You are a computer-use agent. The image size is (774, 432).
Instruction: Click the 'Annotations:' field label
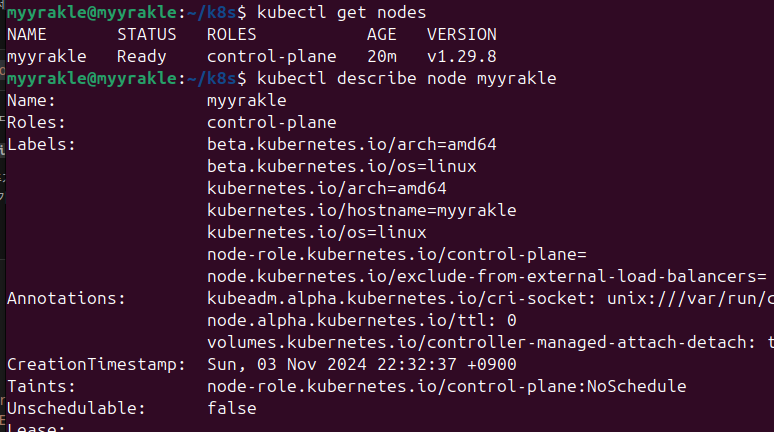pyautogui.click(x=66, y=298)
